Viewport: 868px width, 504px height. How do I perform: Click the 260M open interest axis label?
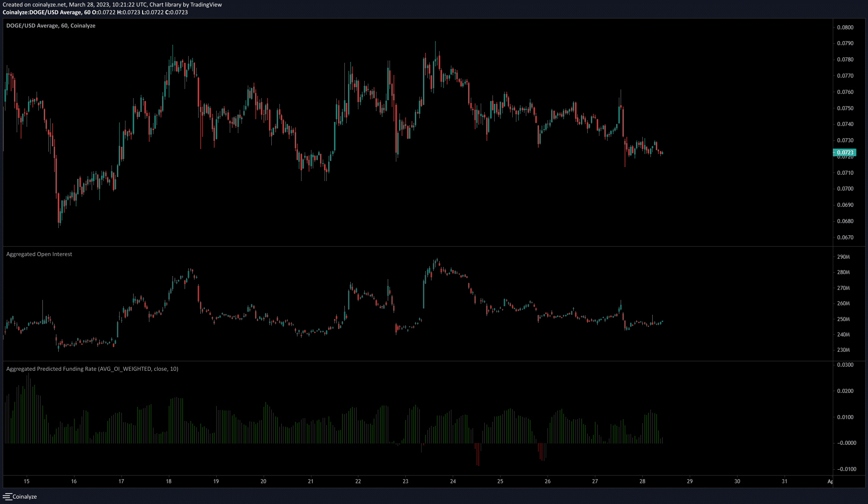[x=843, y=303]
